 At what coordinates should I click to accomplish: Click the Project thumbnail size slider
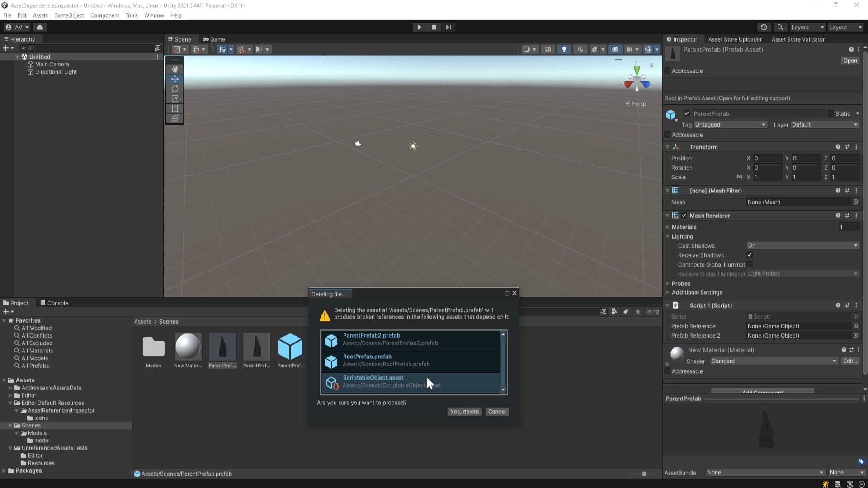click(x=644, y=474)
